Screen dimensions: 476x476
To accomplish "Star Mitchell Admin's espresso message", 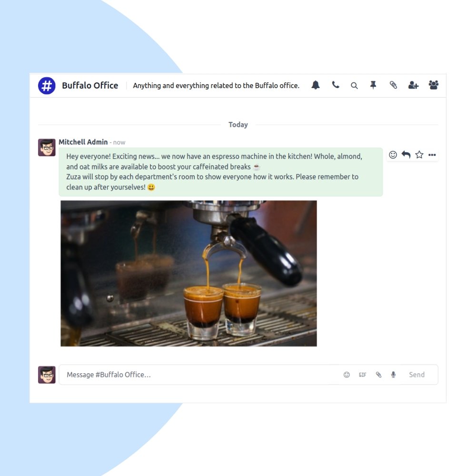I will (419, 155).
